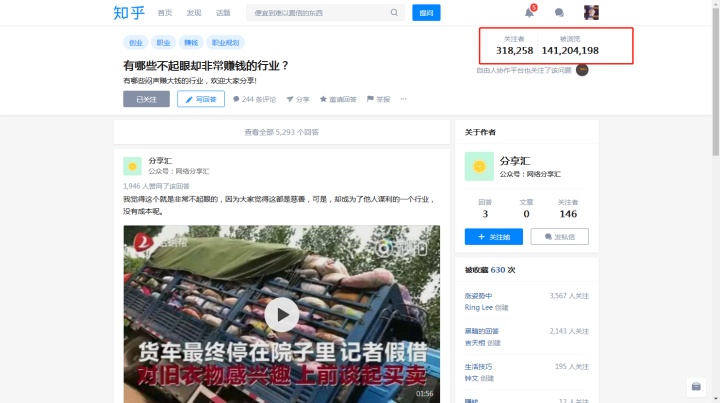Open the 黑猫的回答 collection

pos(481,331)
